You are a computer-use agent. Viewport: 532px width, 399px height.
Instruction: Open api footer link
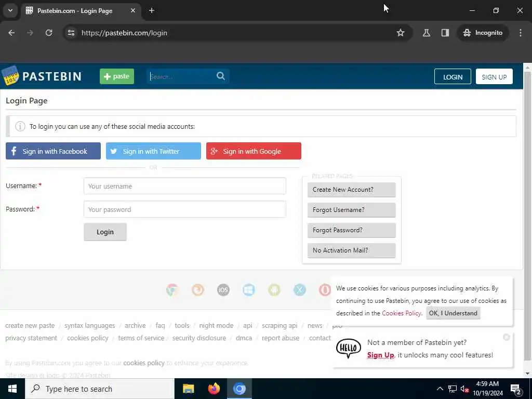(248, 325)
